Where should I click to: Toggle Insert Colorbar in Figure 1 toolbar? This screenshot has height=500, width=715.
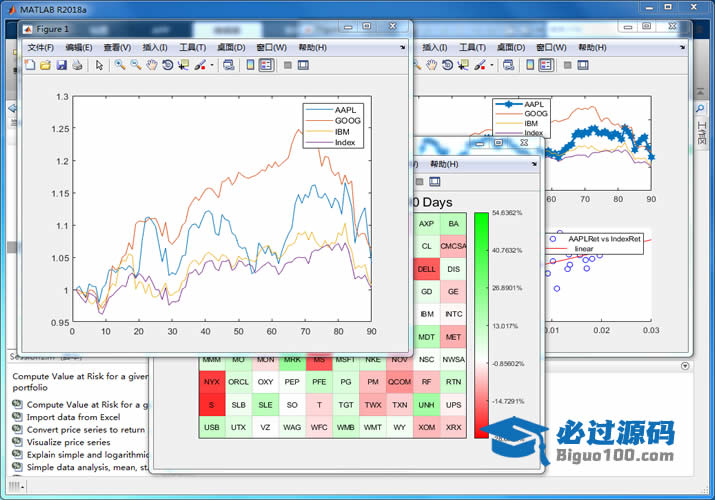coord(250,65)
